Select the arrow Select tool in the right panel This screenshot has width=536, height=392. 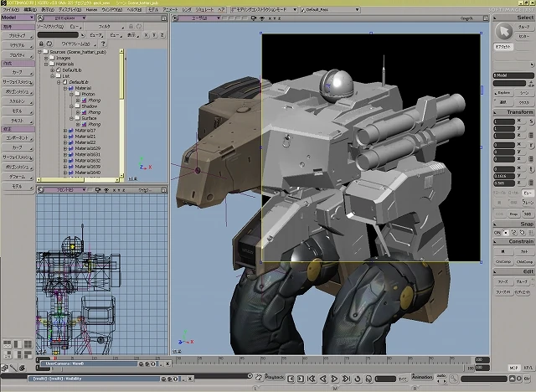503,31
